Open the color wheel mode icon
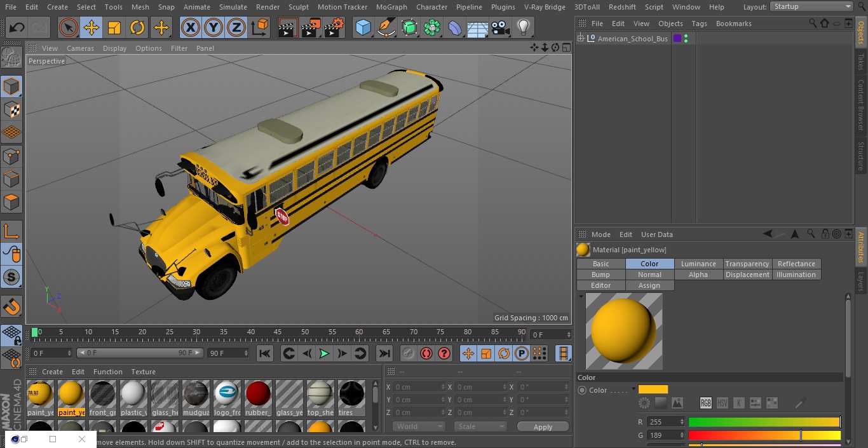 [x=644, y=403]
